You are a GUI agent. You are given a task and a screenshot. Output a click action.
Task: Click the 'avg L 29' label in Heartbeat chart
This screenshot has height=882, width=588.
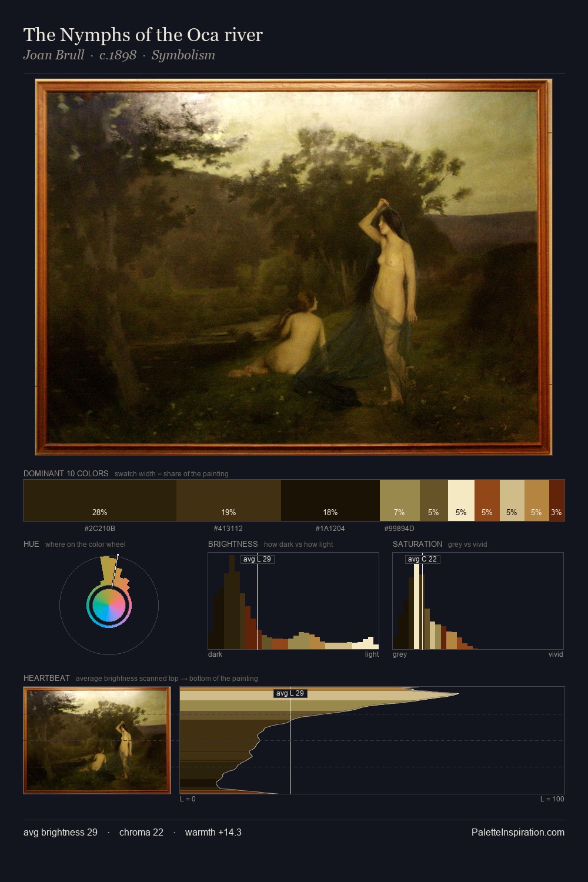(290, 693)
